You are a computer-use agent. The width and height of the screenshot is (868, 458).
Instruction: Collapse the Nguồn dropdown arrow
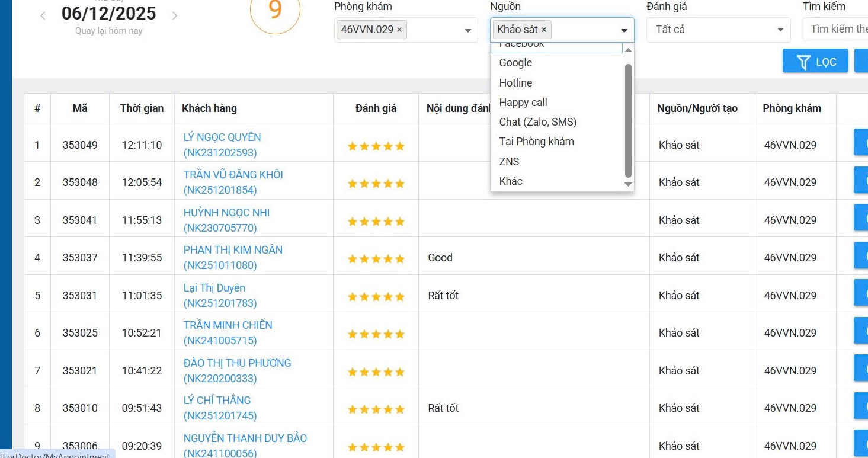pyautogui.click(x=624, y=30)
